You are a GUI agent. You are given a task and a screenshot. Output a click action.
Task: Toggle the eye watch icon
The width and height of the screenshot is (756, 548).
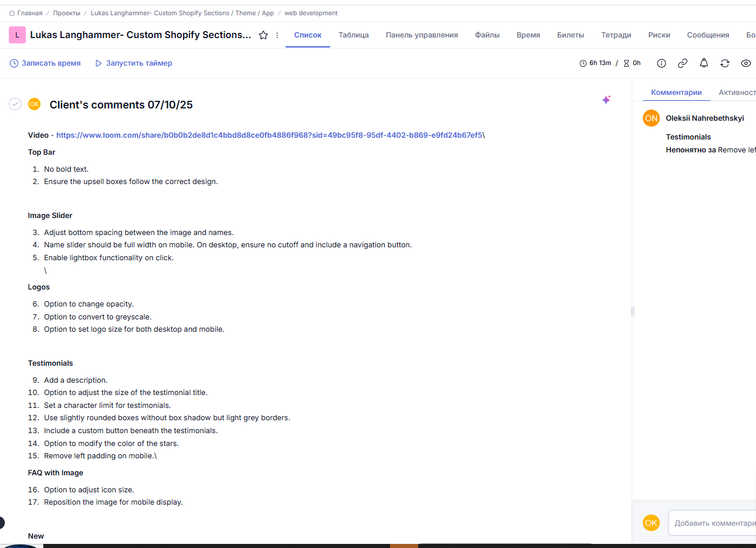[745, 63]
